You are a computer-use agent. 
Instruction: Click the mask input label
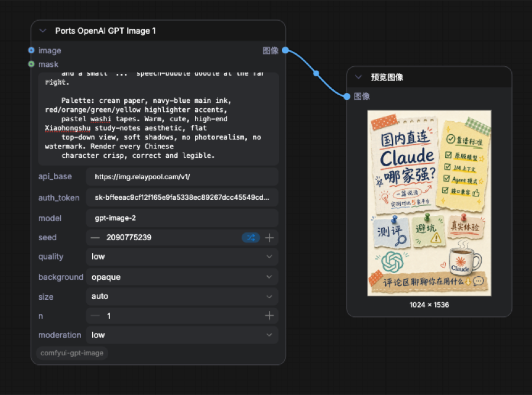[48, 64]
